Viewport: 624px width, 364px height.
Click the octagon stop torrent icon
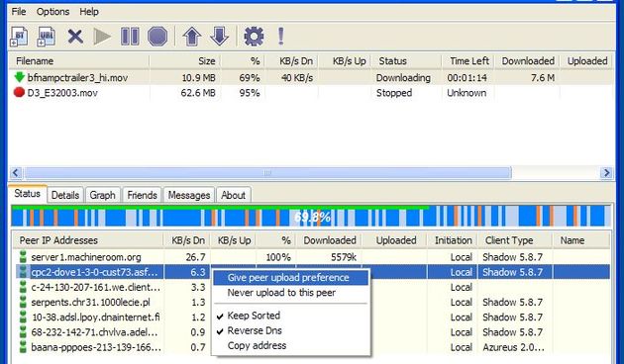click(157, 37)
